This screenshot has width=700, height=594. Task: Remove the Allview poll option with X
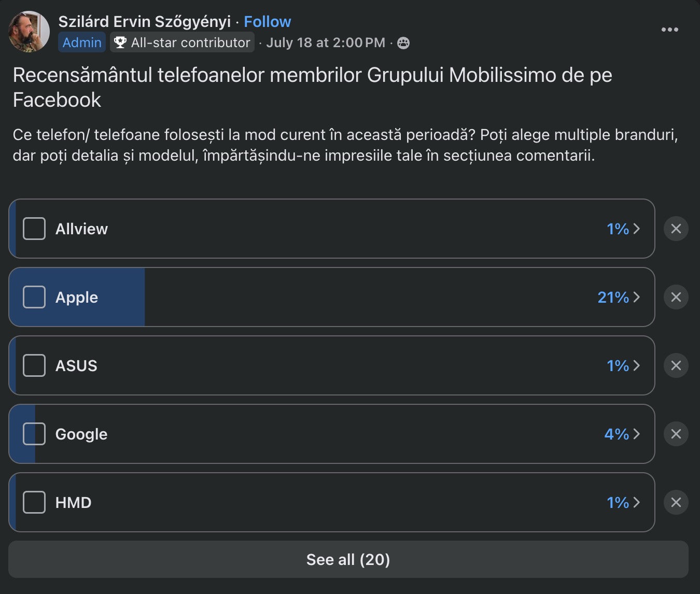coord(676,229)
